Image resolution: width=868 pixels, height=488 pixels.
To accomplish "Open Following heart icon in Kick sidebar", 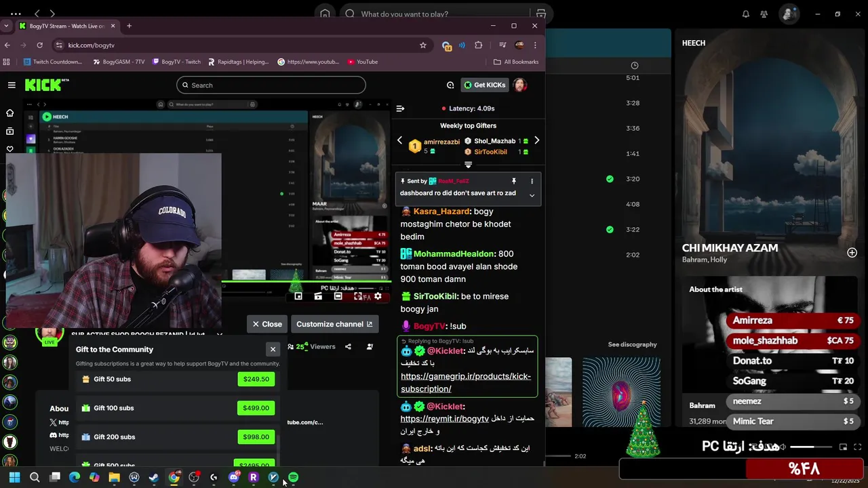I will pos(9,148).
